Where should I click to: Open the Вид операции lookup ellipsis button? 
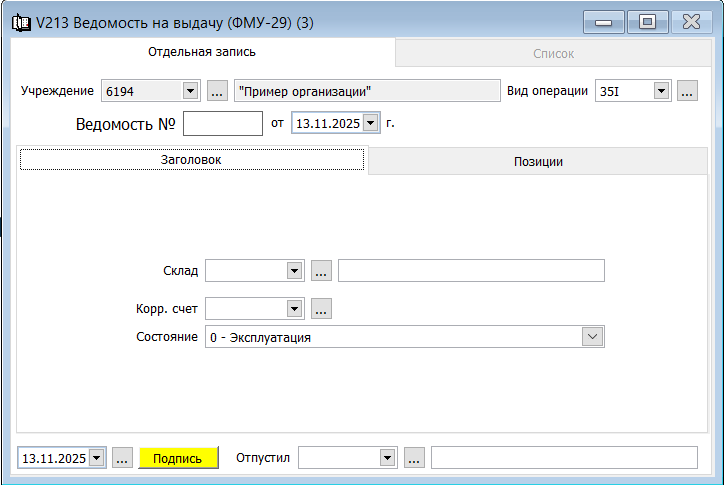(686, 92)
